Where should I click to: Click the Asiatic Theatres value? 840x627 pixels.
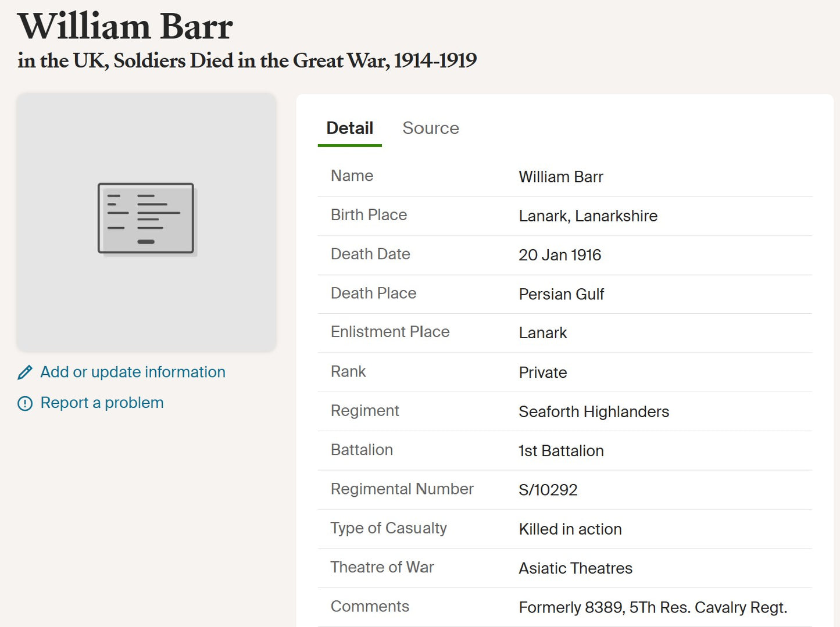point(575,568)
